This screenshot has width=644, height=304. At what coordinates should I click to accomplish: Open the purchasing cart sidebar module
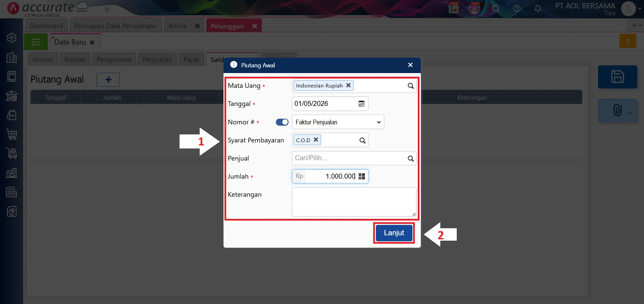(x=12, y=134)
